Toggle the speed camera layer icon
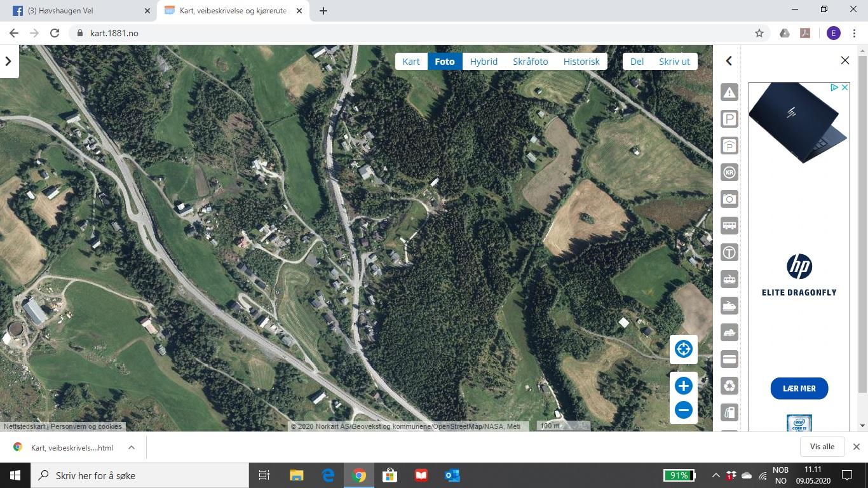 pyautogui.click(x=729, y=200)
